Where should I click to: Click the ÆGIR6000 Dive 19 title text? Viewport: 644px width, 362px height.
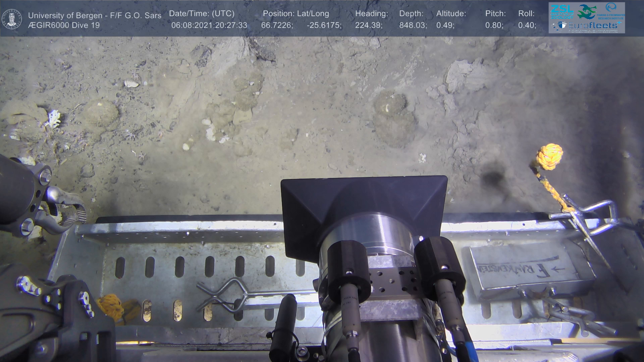coord(64,25)
